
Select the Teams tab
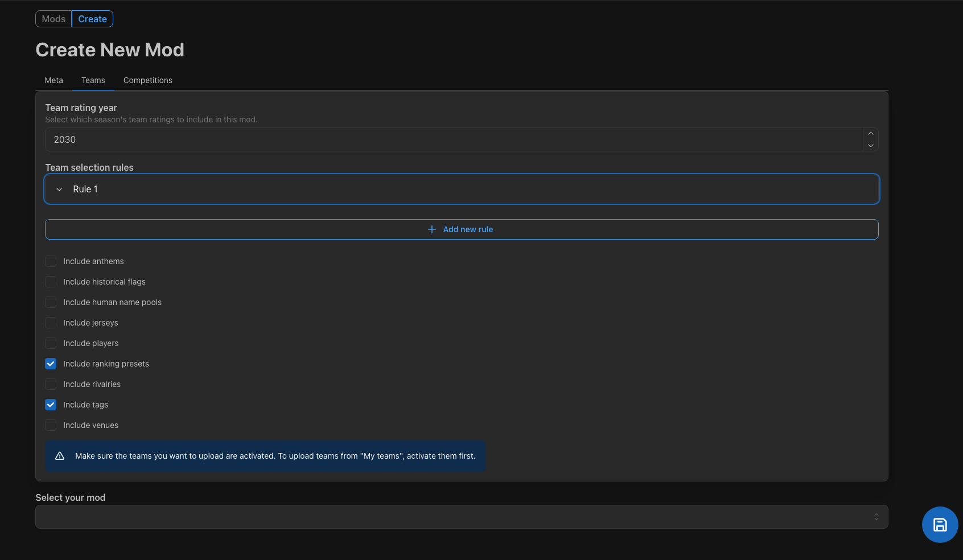point(93,80)
